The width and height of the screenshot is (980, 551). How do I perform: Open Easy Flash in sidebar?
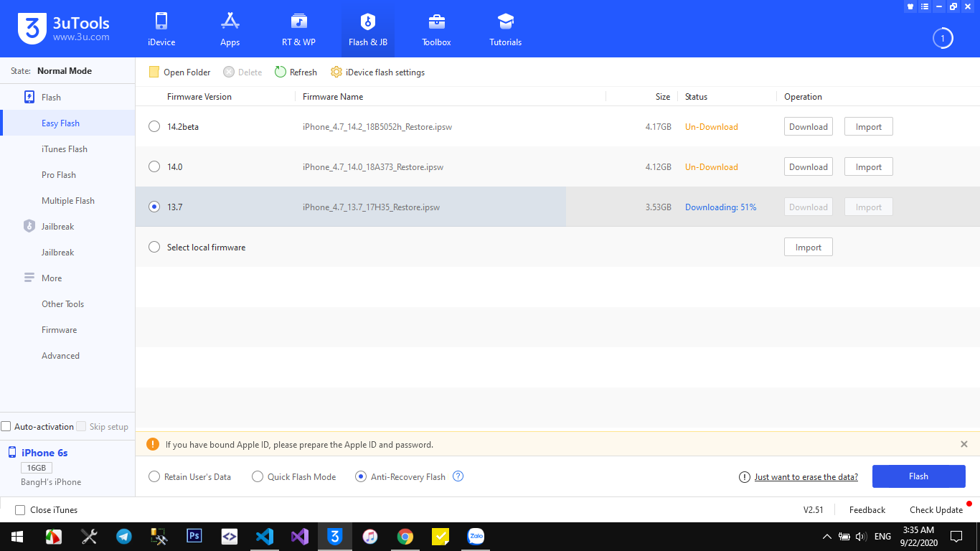click(x=67, y=123)
